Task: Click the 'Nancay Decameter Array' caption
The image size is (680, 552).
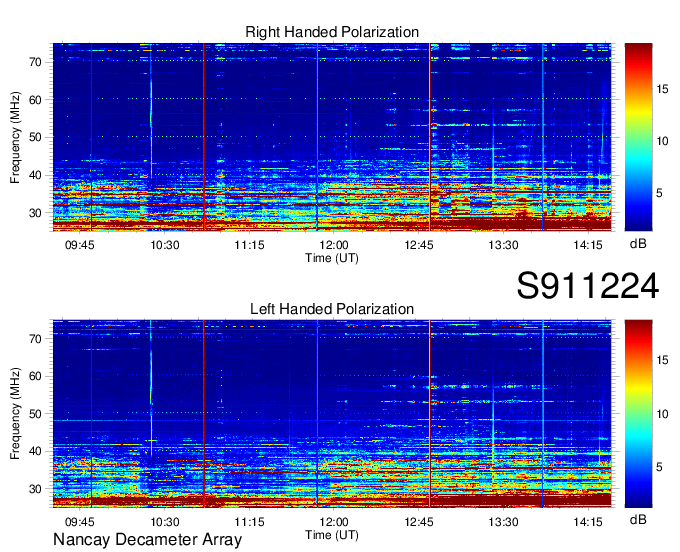Action: click(147, 539)
